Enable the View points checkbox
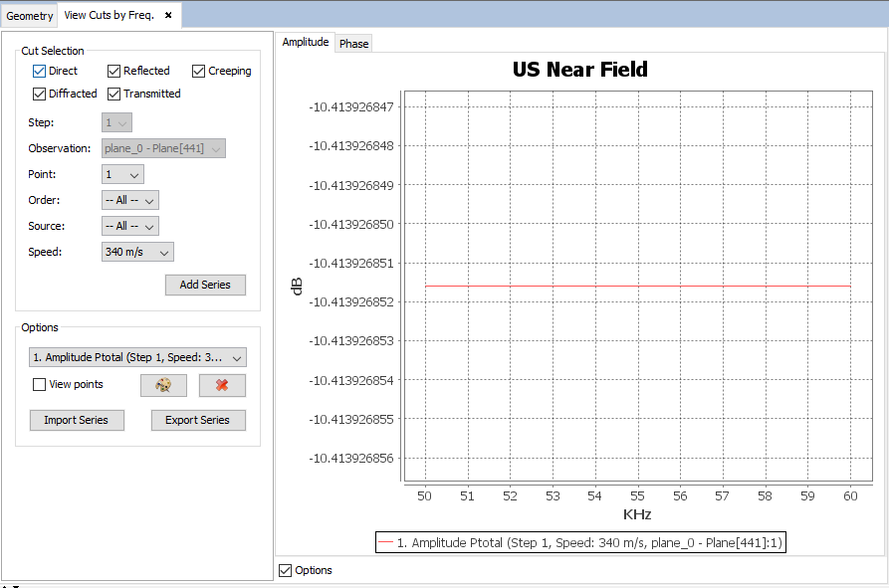This screenshot has width=889, height=588. pos(40,385)
